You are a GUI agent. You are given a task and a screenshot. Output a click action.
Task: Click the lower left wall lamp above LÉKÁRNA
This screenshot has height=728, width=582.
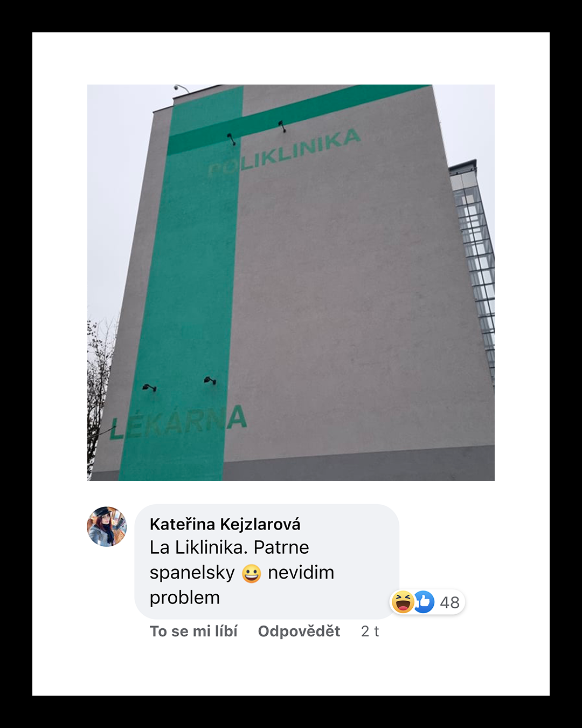tap(149, 388)
